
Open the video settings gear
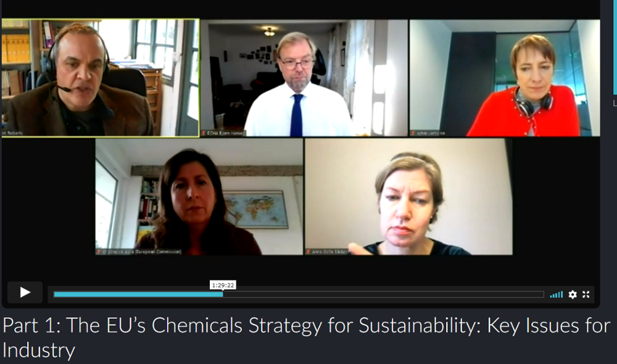coord(573,294)
